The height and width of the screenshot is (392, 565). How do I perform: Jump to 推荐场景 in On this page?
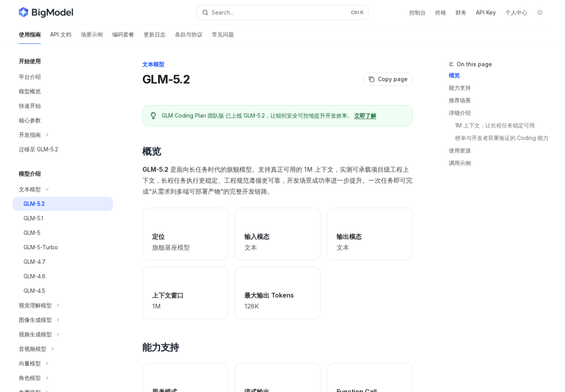[459, 100]
